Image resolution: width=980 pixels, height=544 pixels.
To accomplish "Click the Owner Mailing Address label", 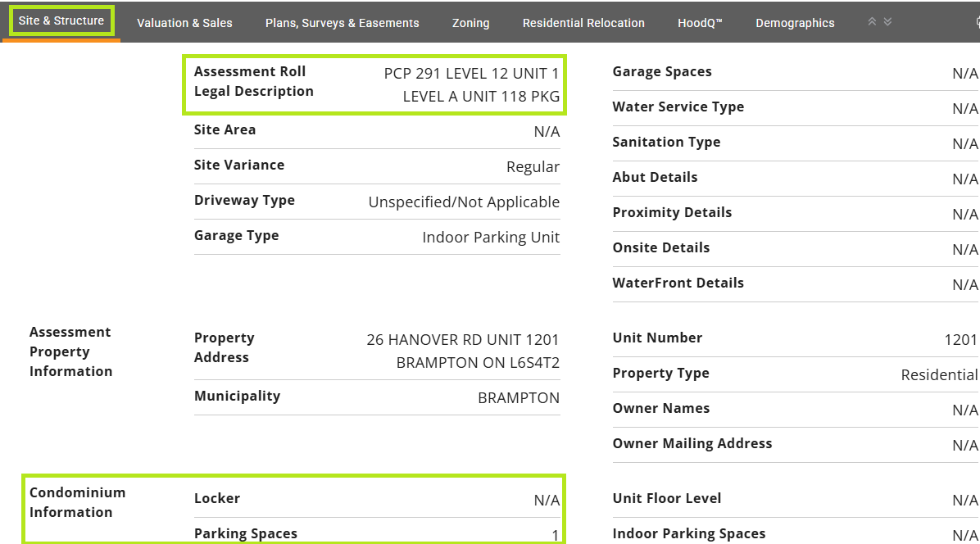I will tap(692, 443).
